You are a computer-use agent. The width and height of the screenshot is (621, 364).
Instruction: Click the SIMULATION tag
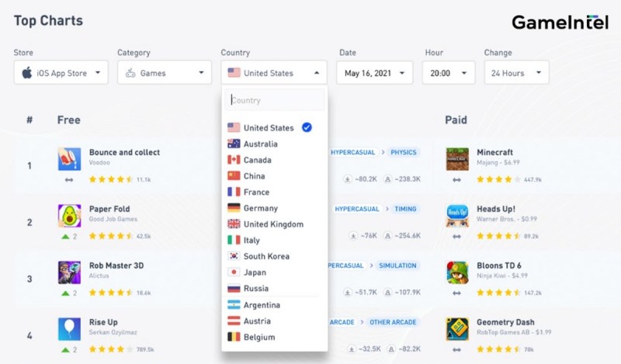point(397,265)
